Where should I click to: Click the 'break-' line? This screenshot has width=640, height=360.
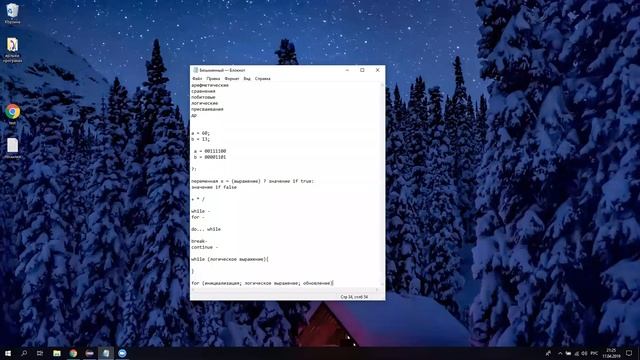[200, 241]
